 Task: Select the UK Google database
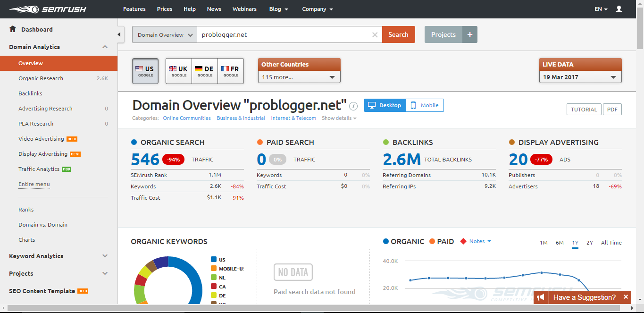(179, 71)
